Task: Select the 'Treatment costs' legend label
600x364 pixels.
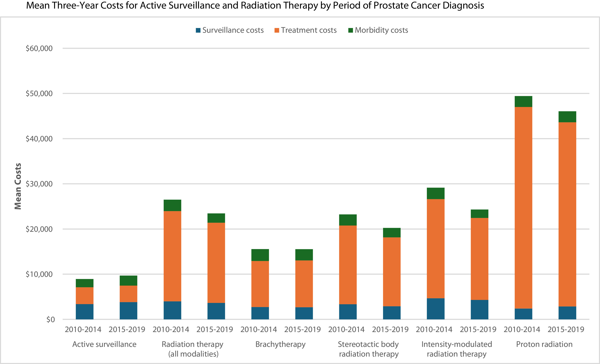Action: coord(309,30)
